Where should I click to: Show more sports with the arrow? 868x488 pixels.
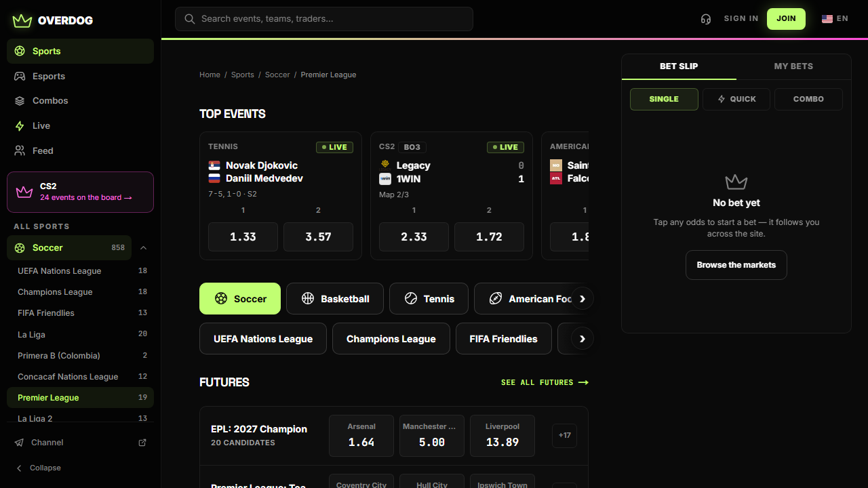tap(583, 299)
